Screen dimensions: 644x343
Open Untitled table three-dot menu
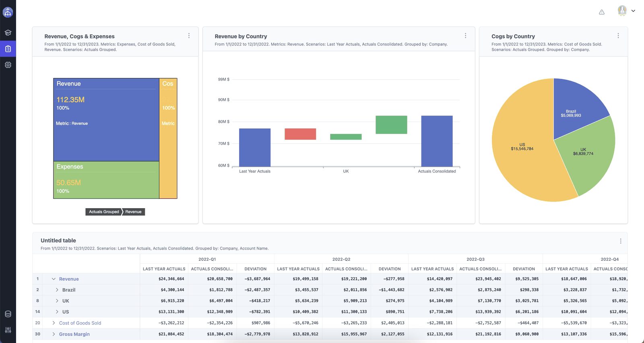[620, 241]
